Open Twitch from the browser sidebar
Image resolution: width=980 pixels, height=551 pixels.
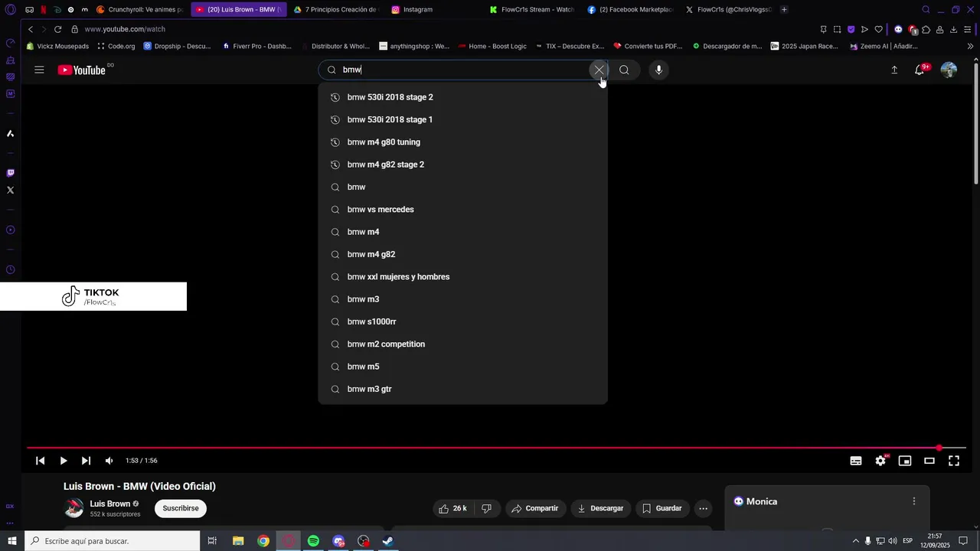(10, 173)
